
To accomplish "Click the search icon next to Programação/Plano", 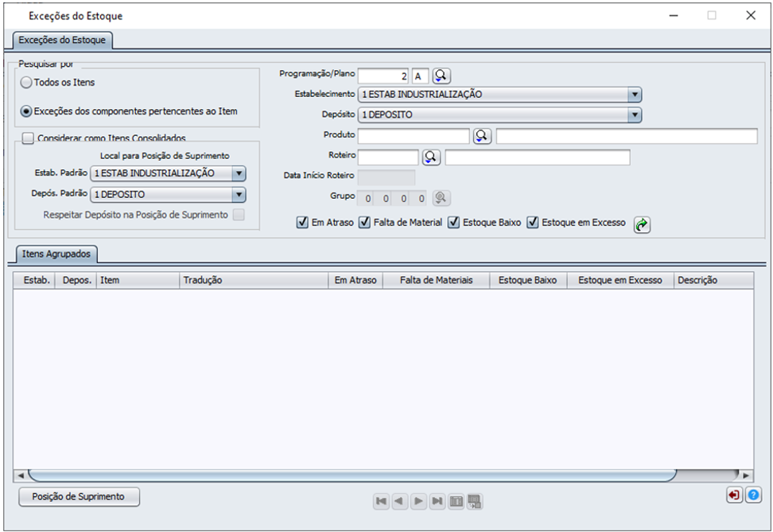I will (441, 76).
